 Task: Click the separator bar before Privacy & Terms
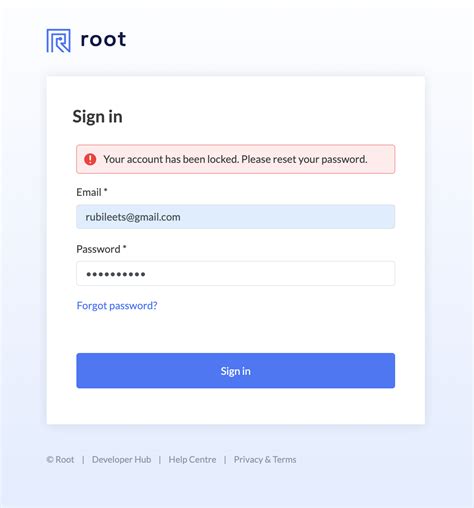pyautogui.click(x=225, y=460)
